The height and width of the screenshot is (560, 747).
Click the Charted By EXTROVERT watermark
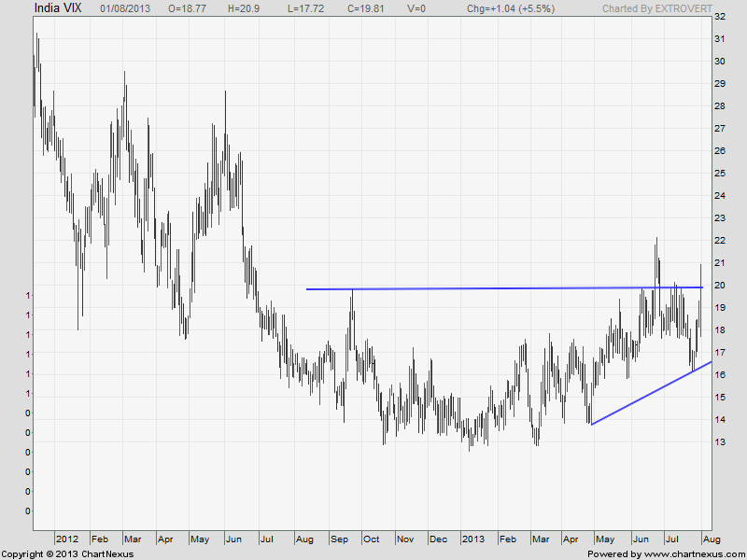(x=652, y=8)
